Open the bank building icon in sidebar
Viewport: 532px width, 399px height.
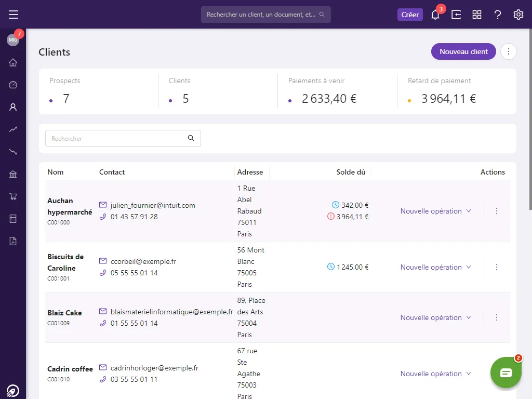pos(13,174)
